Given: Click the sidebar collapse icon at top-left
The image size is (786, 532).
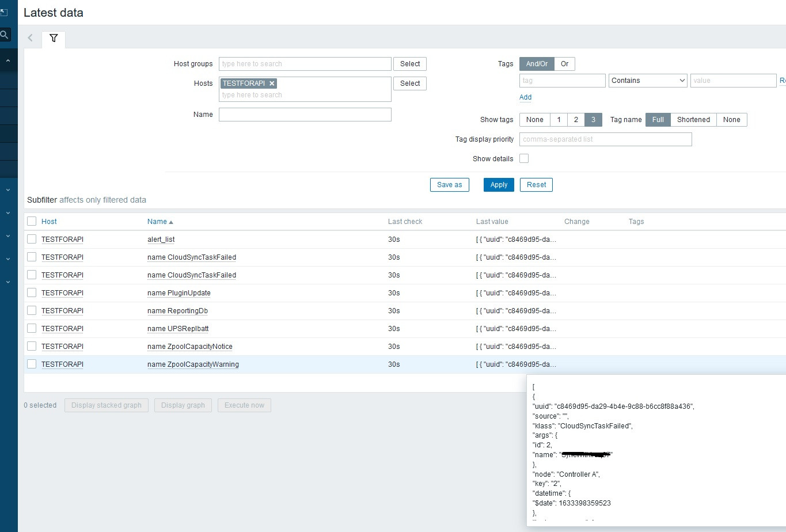Looking at the screenshot, I should 4,12.
